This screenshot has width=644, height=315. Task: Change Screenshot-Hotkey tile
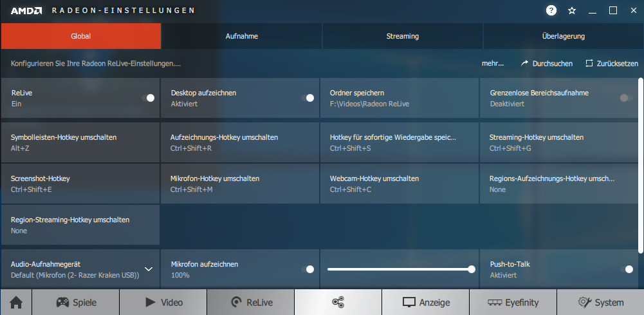tap(80, 184)
